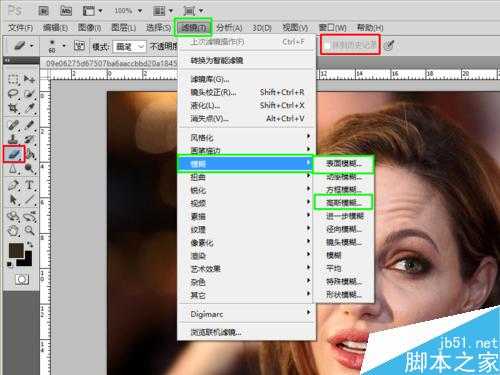
Task: Select the Lasso tool
Action: tap(13, 94)
